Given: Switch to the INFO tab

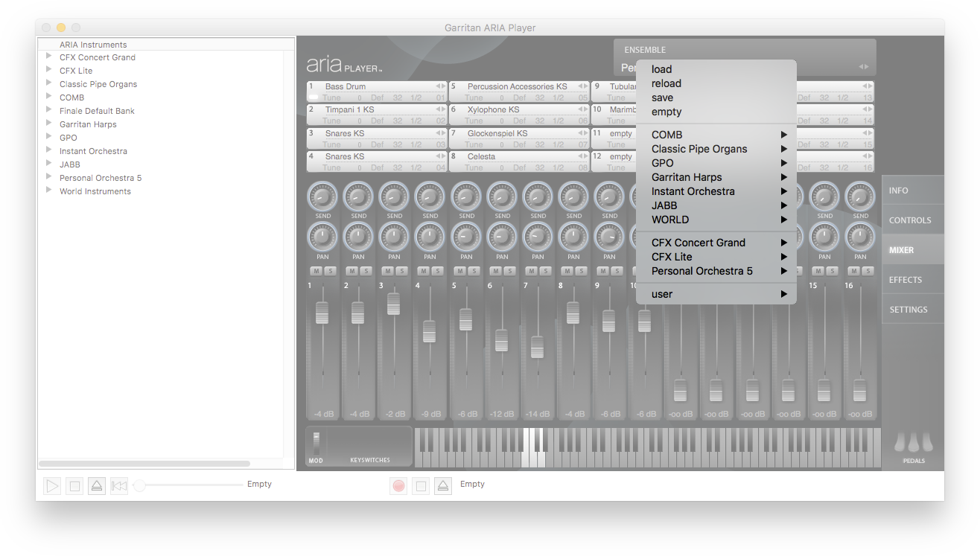Looking at the screenshot, I should pyautogui.click(x=913, y=191).
